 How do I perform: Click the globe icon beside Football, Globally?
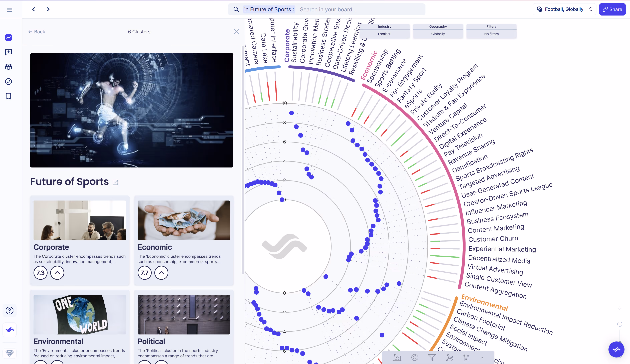(x=540, y=9)
